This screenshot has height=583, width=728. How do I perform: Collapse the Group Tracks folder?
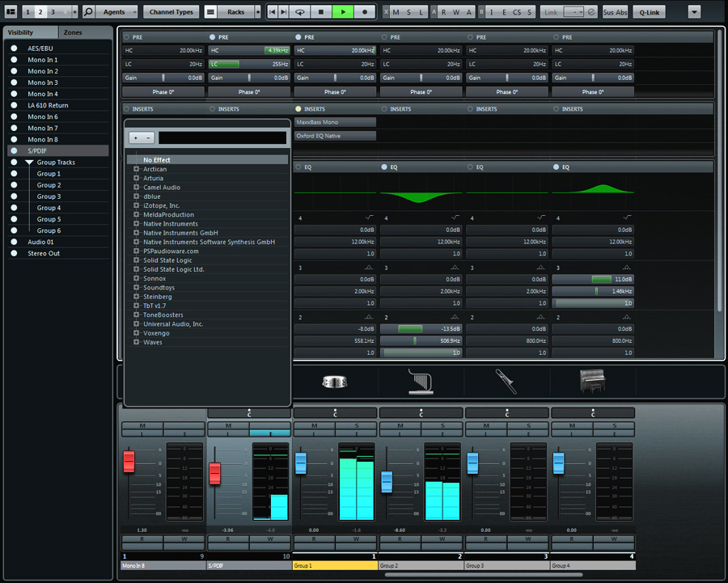coord(29,163)
